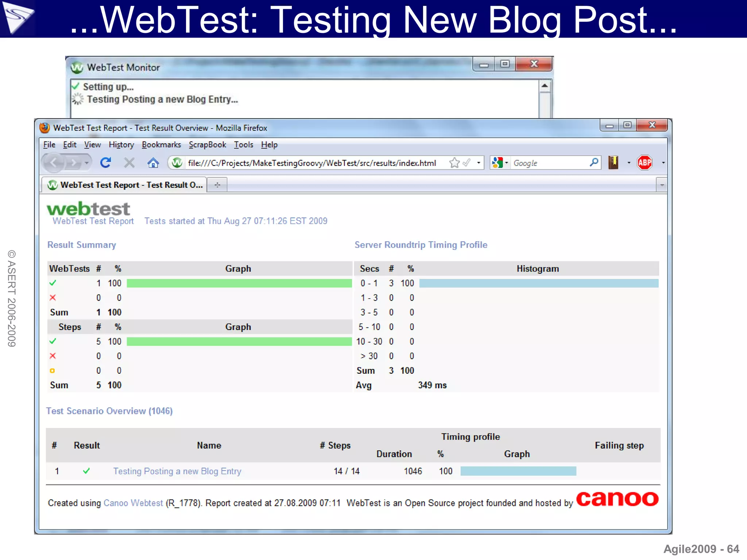This screenshot has width=747, height=560.
Task: Open the Help menu
Action: pos(269,145)
